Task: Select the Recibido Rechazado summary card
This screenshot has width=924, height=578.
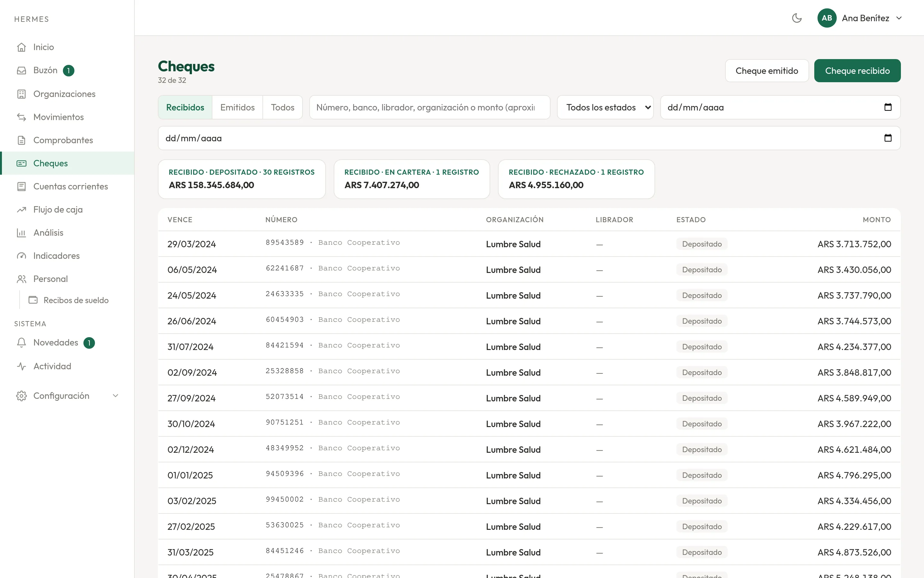Action: (576, 179)
